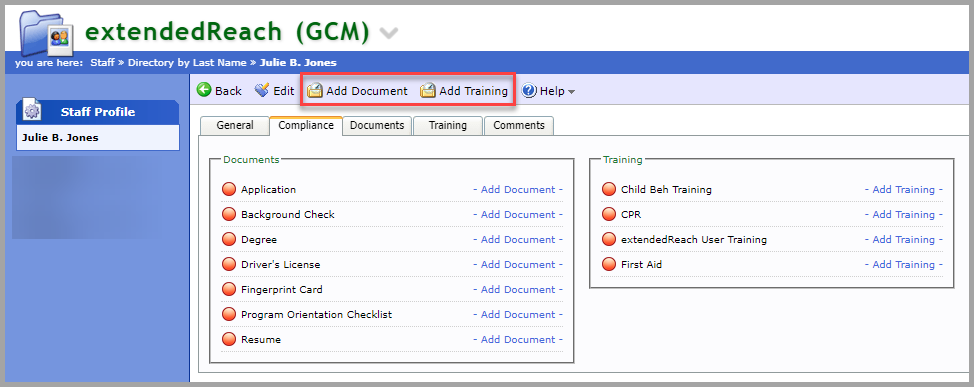Click the Staff Profile header text
This screenshot has width=974, height=387.
tap(98, 112)
